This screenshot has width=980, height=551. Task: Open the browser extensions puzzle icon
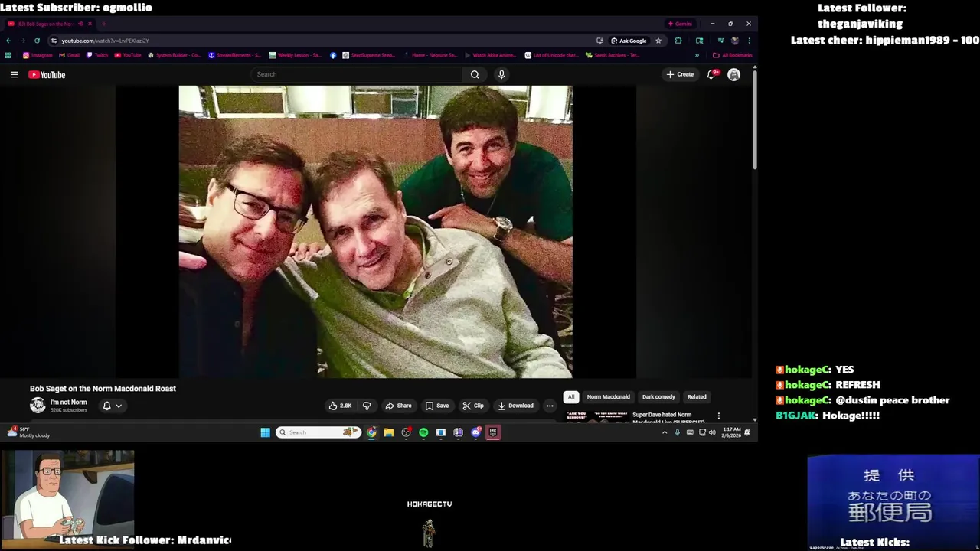pos(678,41)
